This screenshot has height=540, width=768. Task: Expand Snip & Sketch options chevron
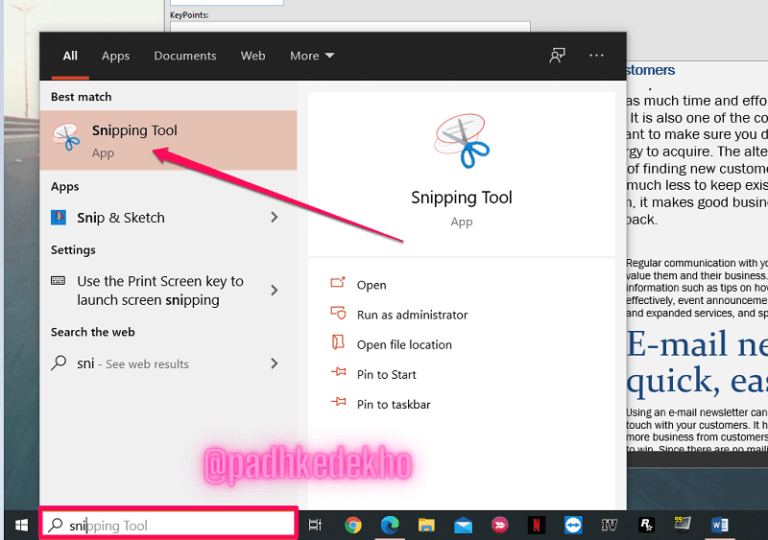click(274, 217)
